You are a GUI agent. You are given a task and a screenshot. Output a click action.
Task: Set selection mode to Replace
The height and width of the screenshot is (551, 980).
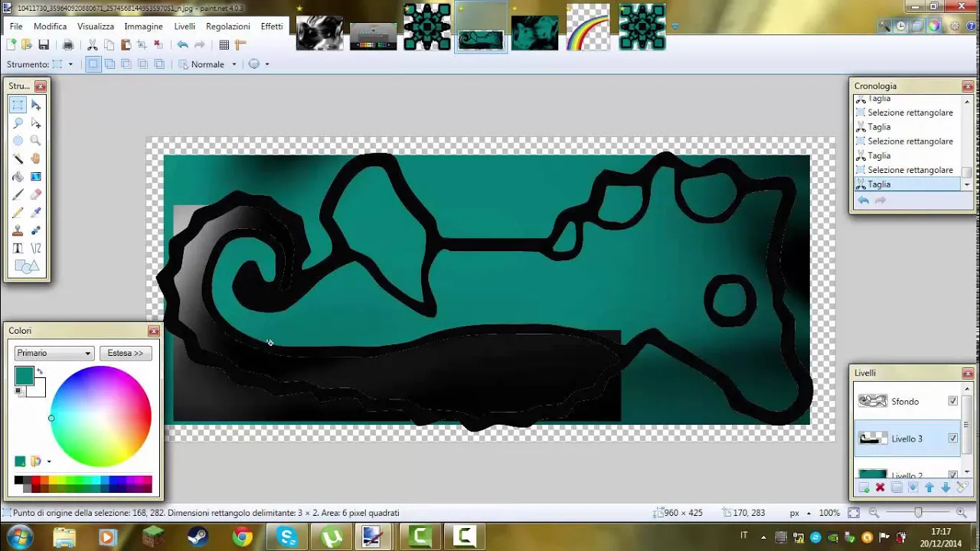click(x=93, y=64)
